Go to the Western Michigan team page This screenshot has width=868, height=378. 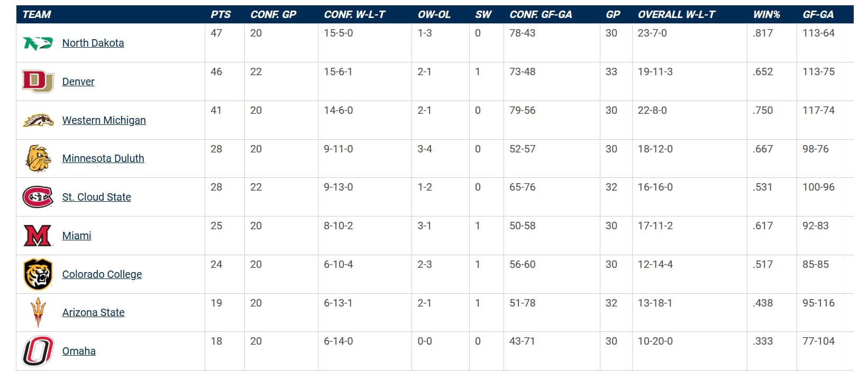(104, 120)
